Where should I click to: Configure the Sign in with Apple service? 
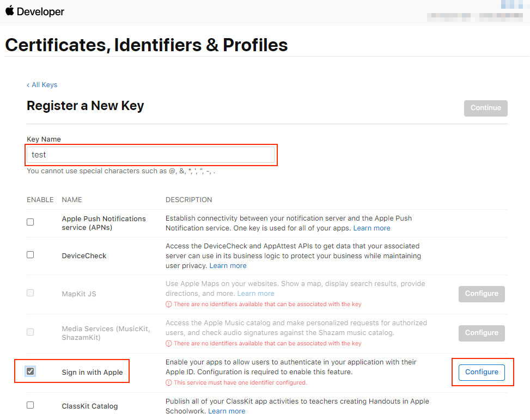[482, 372]
